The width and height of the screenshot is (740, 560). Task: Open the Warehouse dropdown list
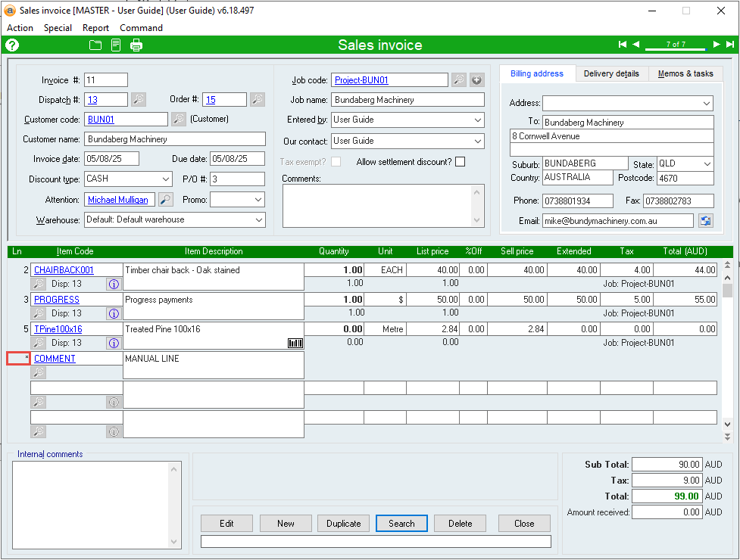coord(258,220)
